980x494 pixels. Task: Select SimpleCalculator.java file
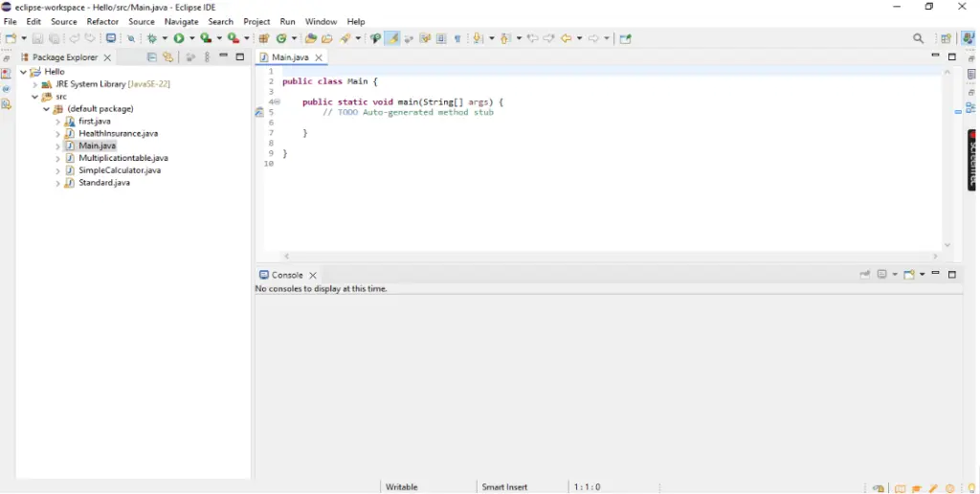[x=120, y=170]
